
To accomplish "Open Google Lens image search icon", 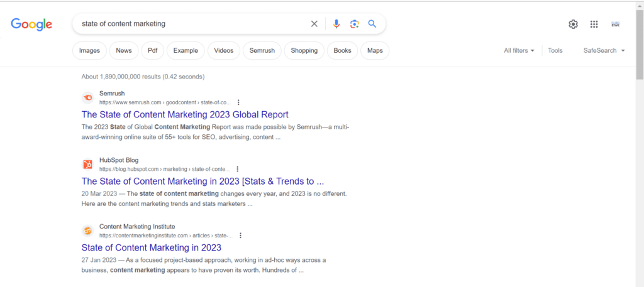I will tap(355, 24).
